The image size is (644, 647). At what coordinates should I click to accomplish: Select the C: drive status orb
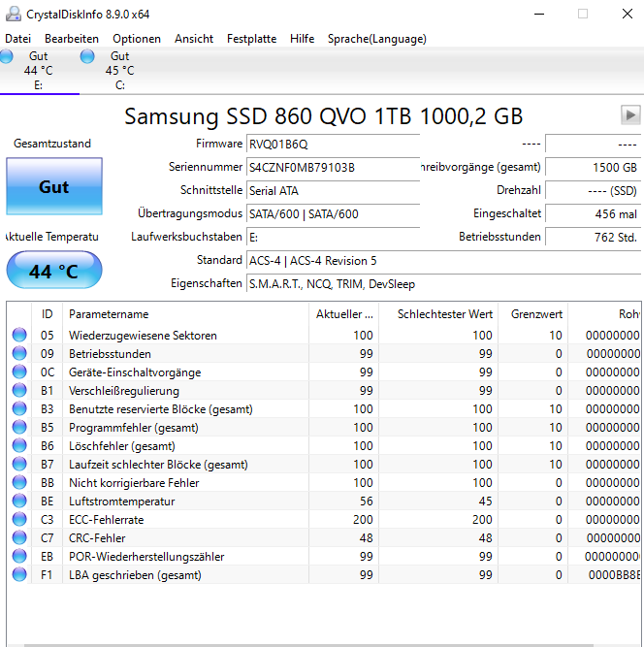click(87, 56)
